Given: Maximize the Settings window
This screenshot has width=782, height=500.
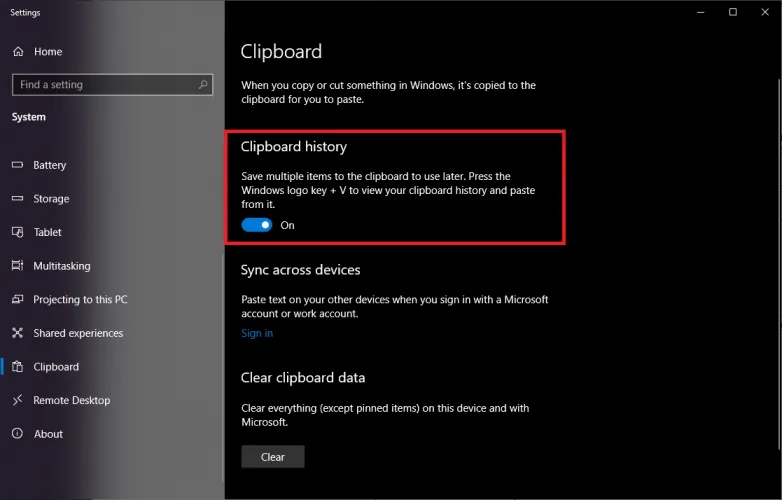Looking at the screenshot, I should pyautogui.click(x=733, y=12).
